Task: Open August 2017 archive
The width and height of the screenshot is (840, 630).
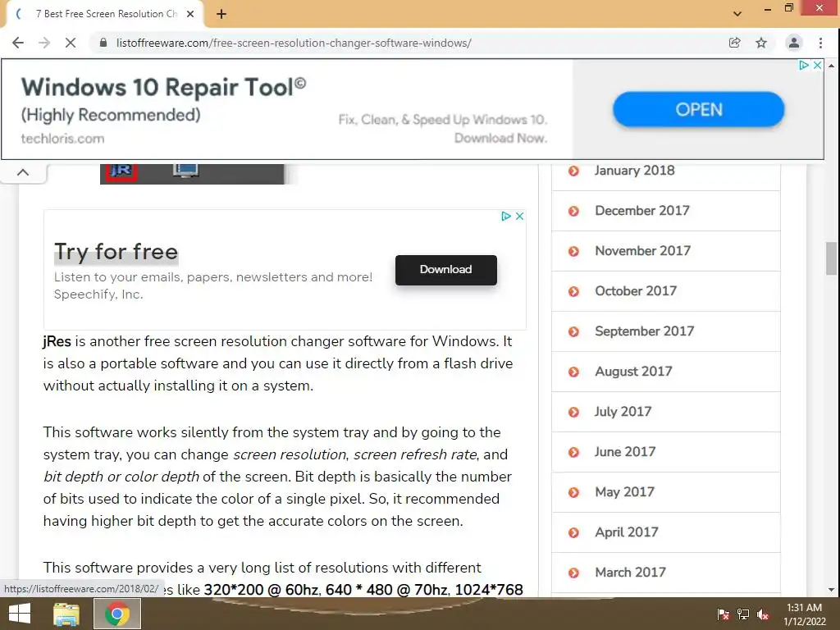Action: tap(633, 372)
